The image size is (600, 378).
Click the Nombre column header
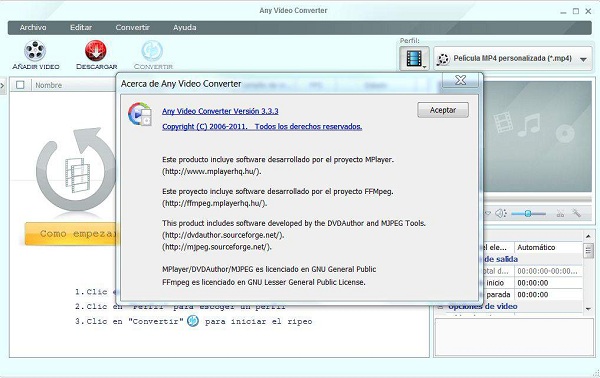(49, 85)
